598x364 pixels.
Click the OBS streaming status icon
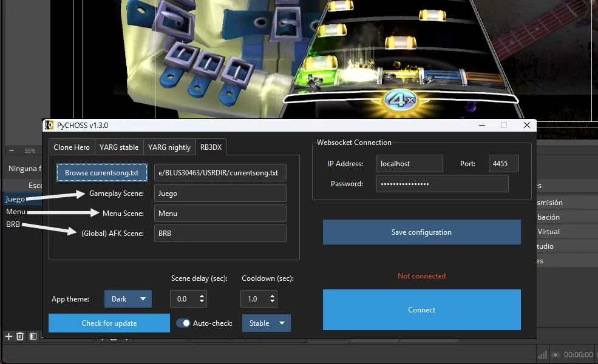[x=556, y=355]
